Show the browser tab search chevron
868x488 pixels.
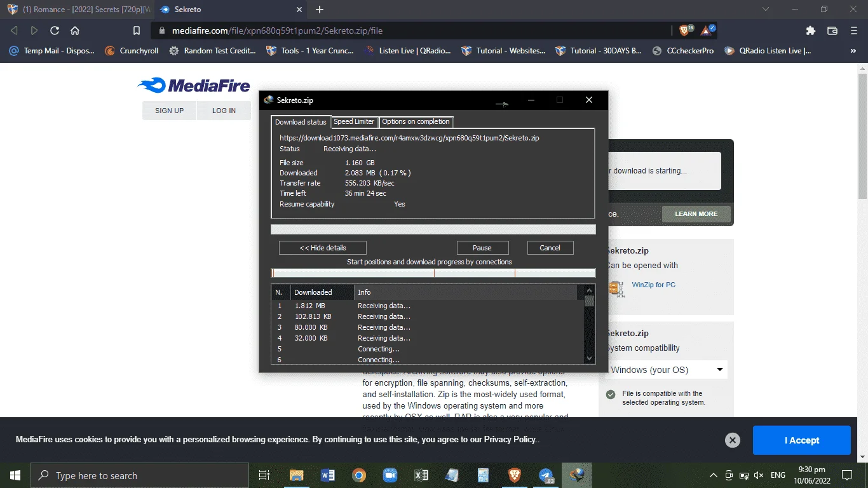[766, 10]
